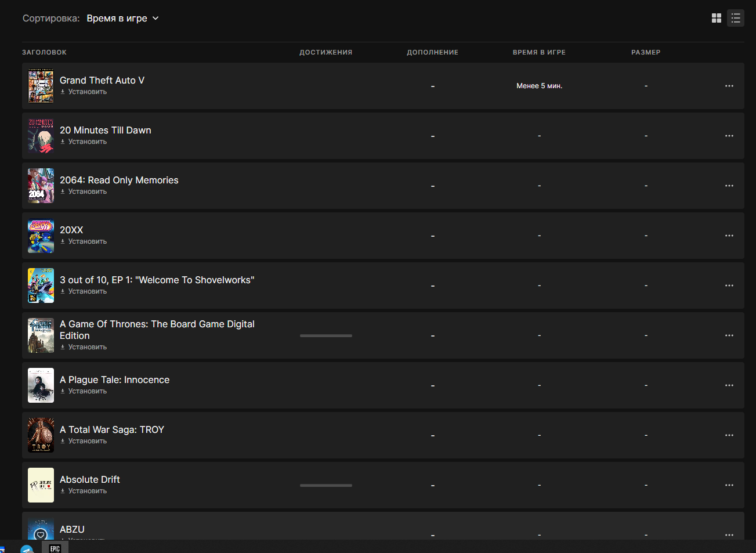Switch to grid view layout
Image resolution: width=756 pixels, height=553 pixels.
(x=717, y=18)
